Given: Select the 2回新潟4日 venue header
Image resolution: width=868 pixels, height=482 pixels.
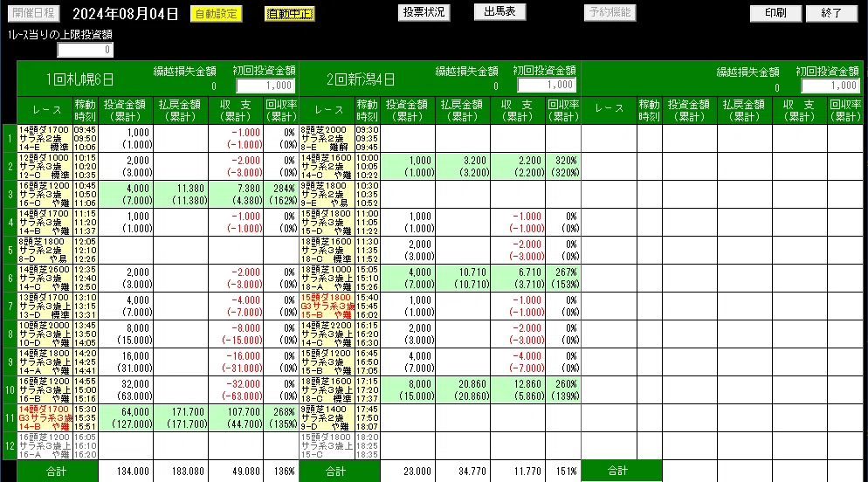Looking at the screenshot, I should 361,79.
